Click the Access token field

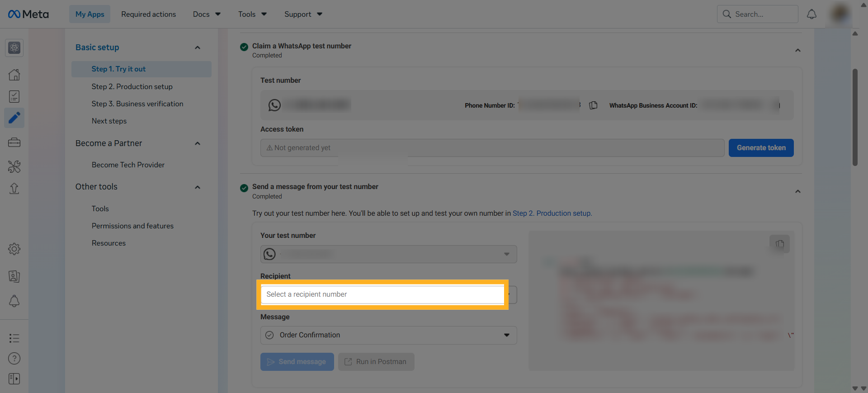coord(492,148)
